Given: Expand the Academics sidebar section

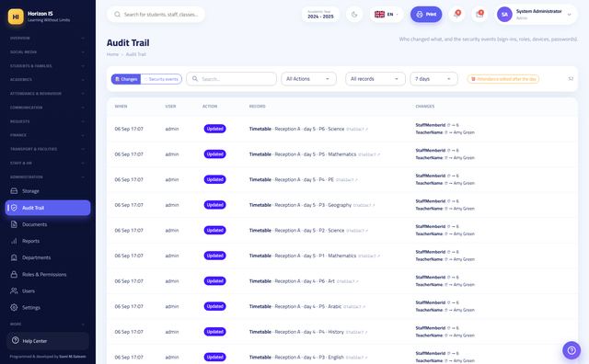Looking at the screenshot, I should click(47, 80).
